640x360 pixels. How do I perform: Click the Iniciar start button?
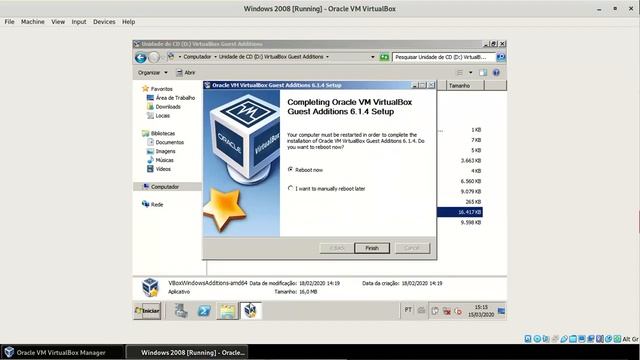(x=147, y=311)
